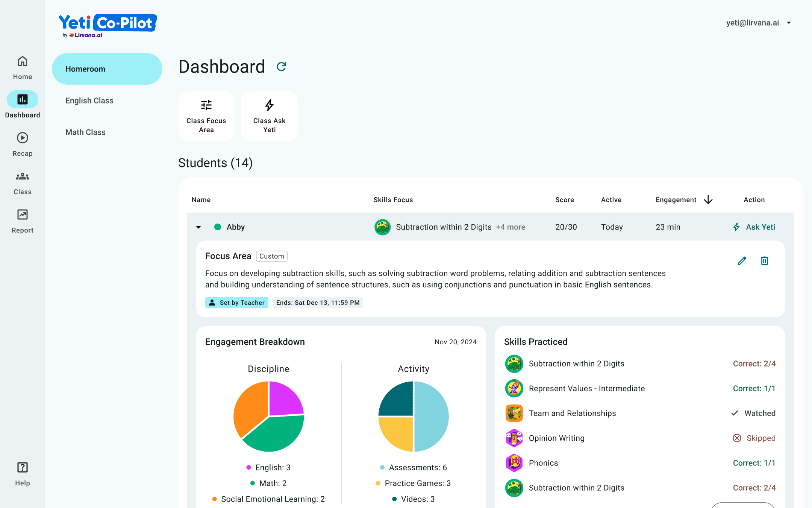Click Ask Yeti link for Abby
Screen dimensions: 812x508
pyautogui.click(x=754, y=227)
